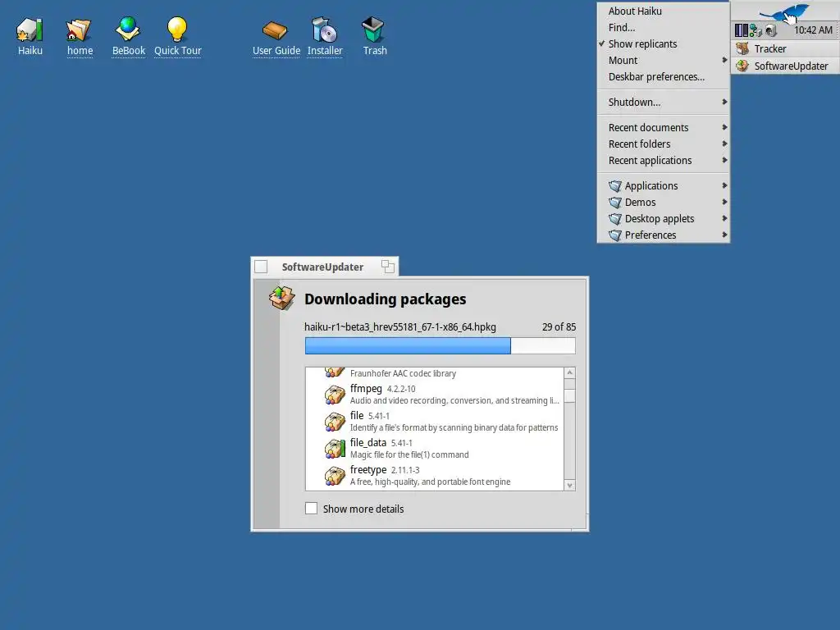Click the Tracker icon in Deskbar
The width and height of the screenshot is (840, 630).
tap(742, 48)
